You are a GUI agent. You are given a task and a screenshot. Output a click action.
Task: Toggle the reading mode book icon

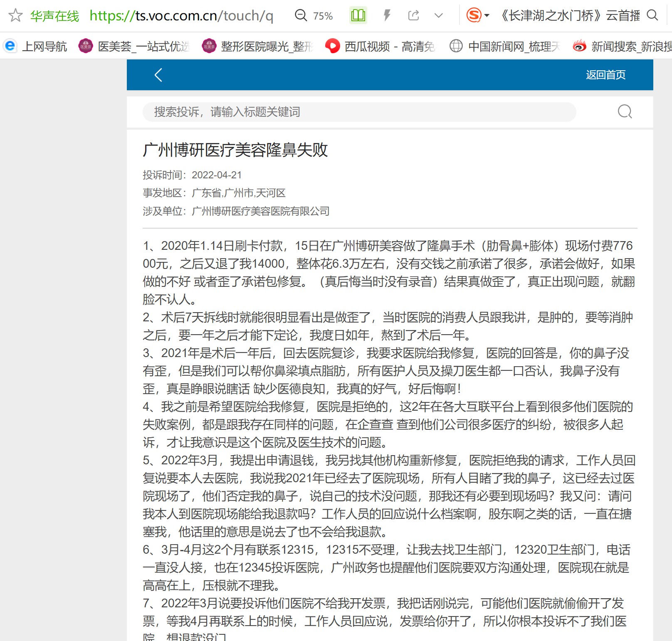[358, 16]
